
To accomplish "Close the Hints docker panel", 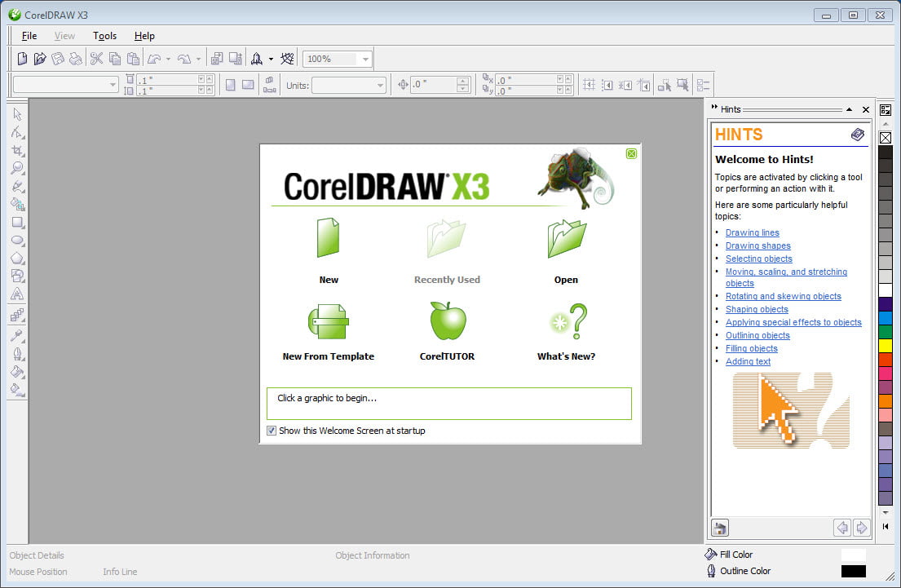I will [x=865, y=109].
